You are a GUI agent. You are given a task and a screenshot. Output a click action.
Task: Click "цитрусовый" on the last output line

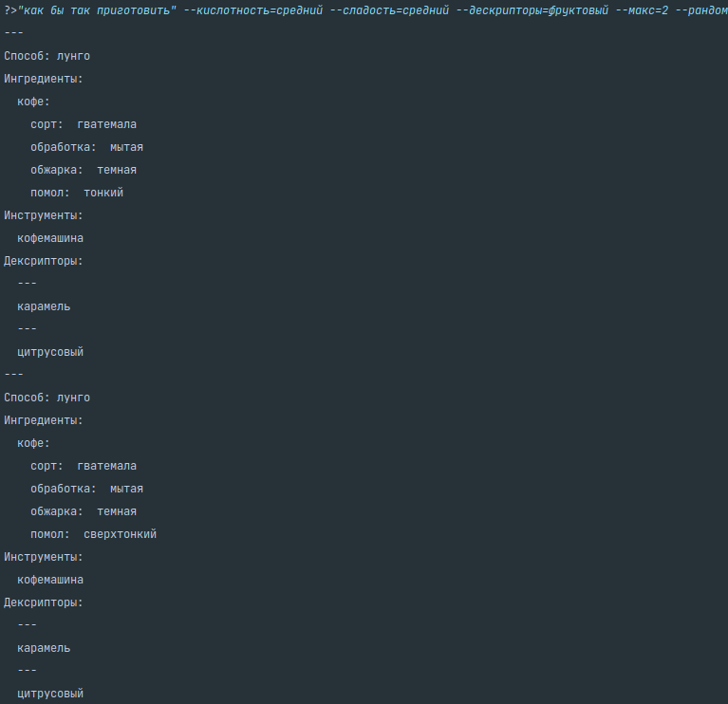50,694
